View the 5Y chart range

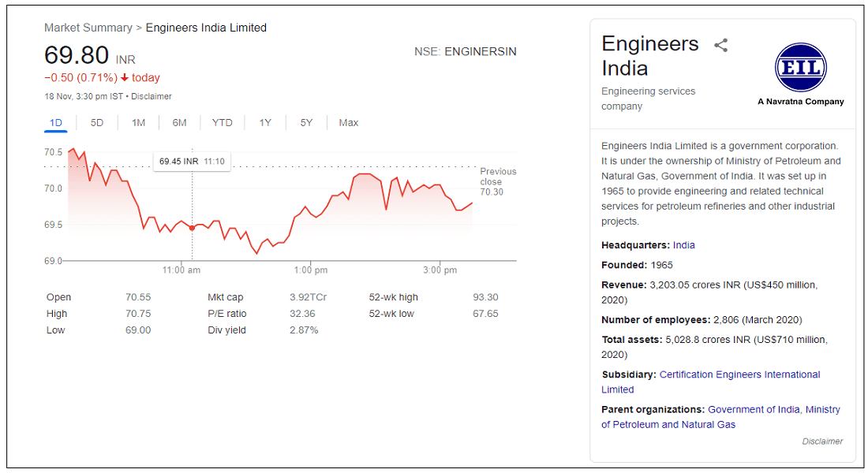306,122
